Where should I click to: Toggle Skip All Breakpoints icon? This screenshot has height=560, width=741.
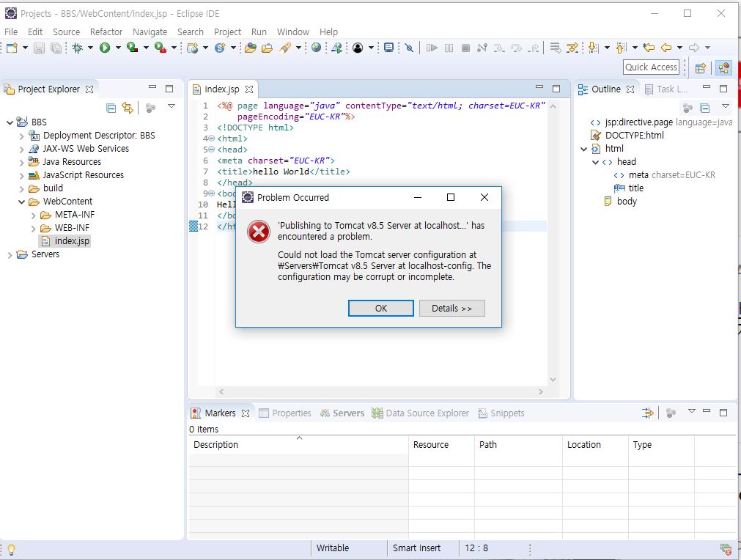pos(409,48)
